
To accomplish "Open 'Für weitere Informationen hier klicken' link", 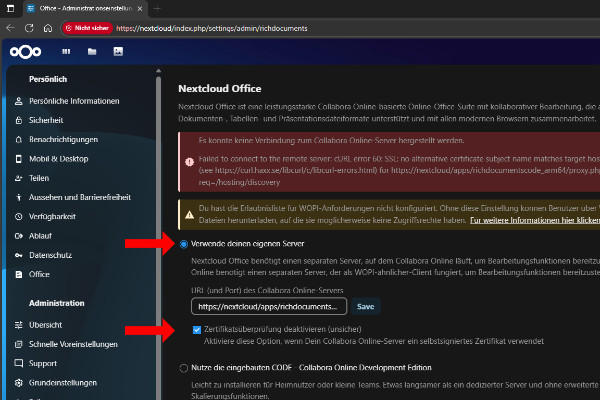I will [x=535, y=218].
